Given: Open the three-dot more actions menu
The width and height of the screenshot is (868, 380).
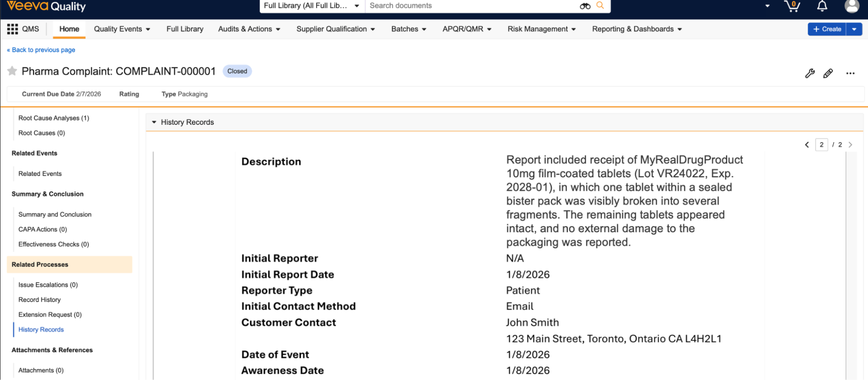Looking at the screenshot, I should point(850,73).
